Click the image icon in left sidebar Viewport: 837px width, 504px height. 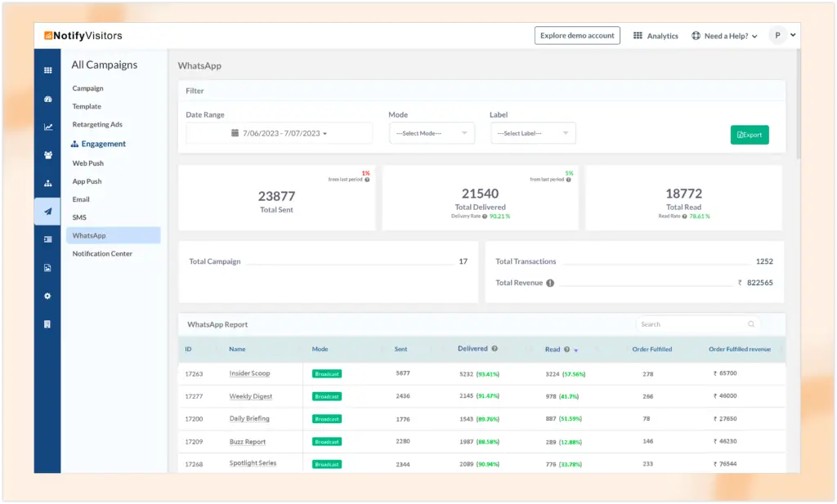click(47, 268)
